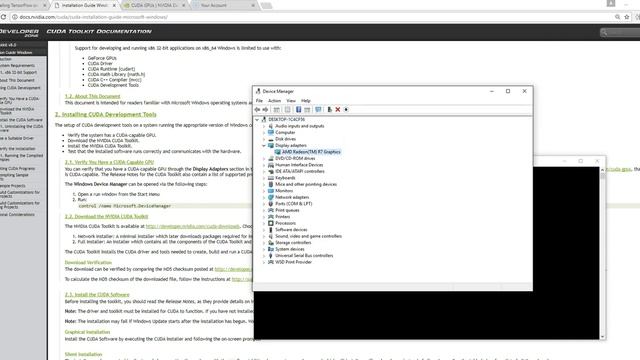Click the Universal Serial Bus controllers icon
The width and height of the screenshot is (640, 360).
coord(271,256)
